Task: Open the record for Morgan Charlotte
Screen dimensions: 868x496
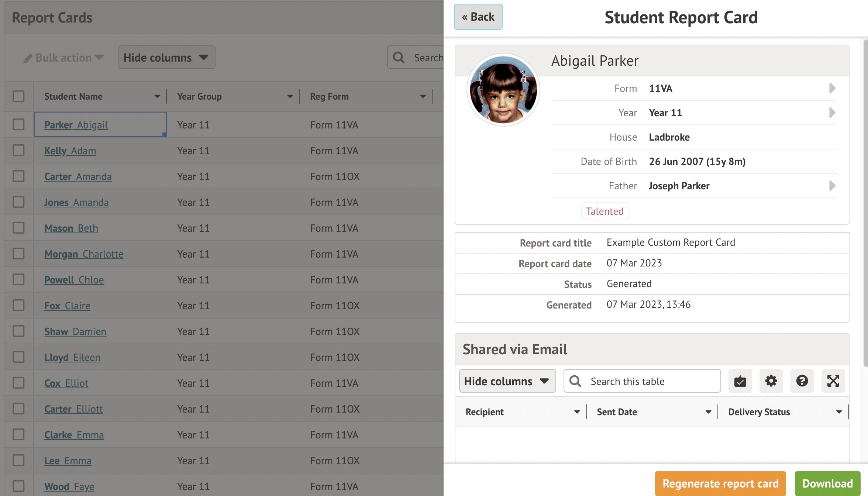Action: coord(84,254)
